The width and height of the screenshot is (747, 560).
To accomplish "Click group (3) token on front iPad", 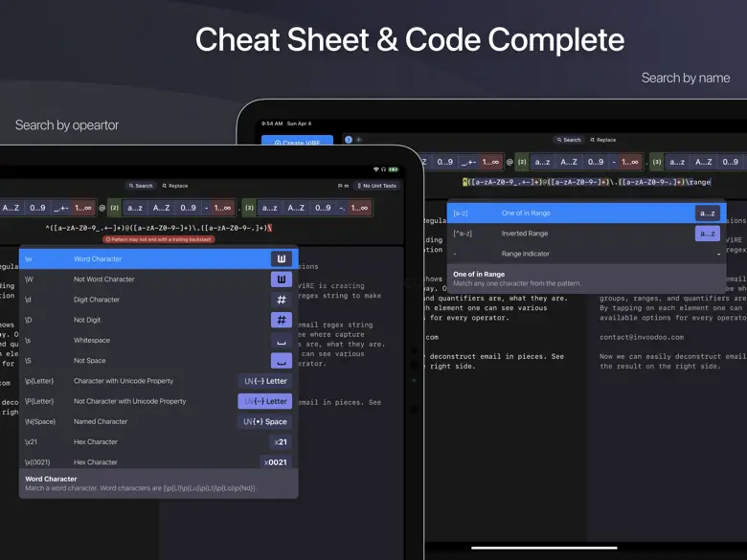I will coord(249,208).
